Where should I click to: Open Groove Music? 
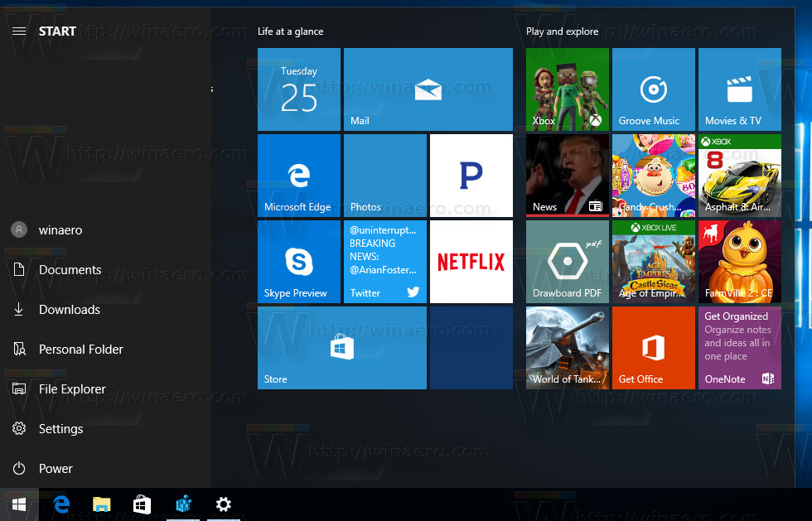[653, 89]
